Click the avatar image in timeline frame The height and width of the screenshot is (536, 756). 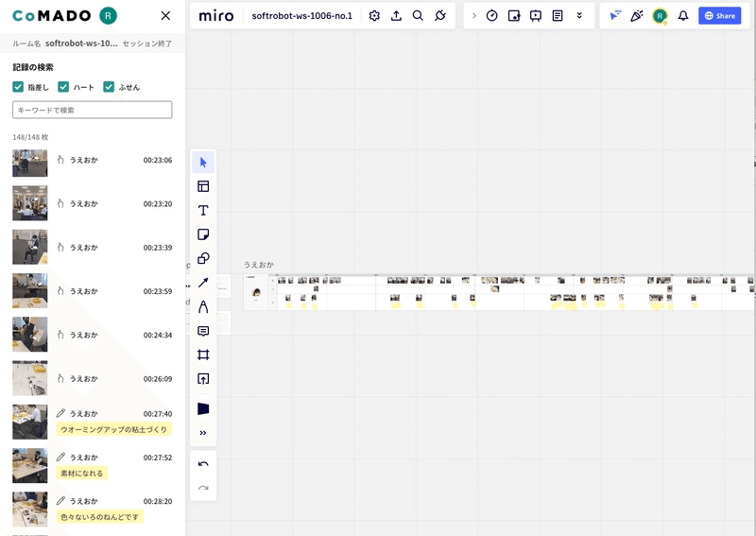[256, 292]
